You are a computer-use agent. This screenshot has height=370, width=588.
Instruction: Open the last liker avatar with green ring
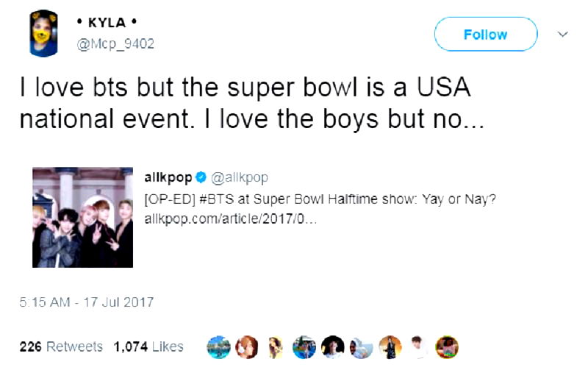(447, 346)
